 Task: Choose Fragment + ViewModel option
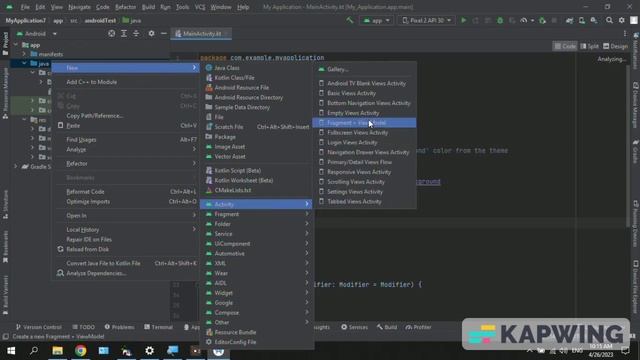pos(364,123)
